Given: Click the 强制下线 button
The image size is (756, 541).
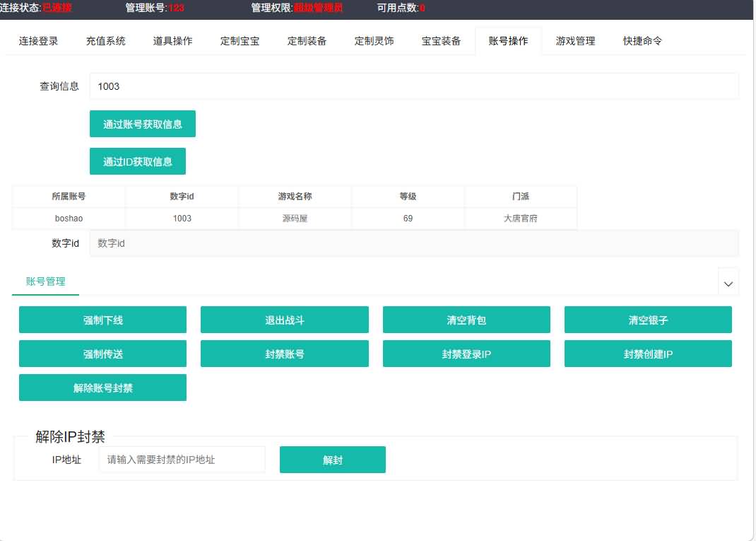Looking at the screenshot, I should [103, 320].
